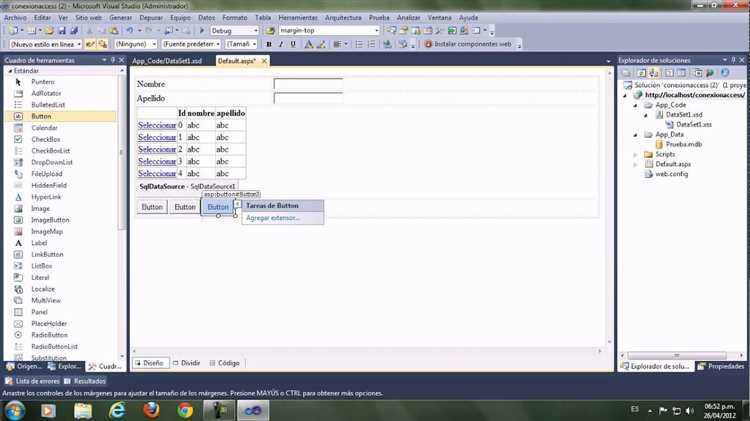Click Seleccionar link in row 3
The width and height of the screenshot is (750, 421).
(157, 161)
